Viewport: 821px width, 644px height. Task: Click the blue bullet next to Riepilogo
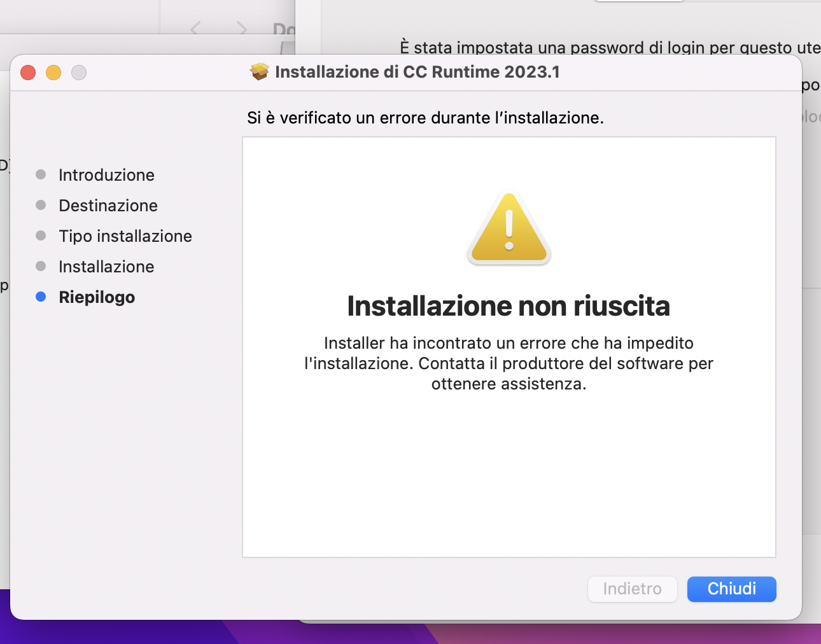click(41, 297)
